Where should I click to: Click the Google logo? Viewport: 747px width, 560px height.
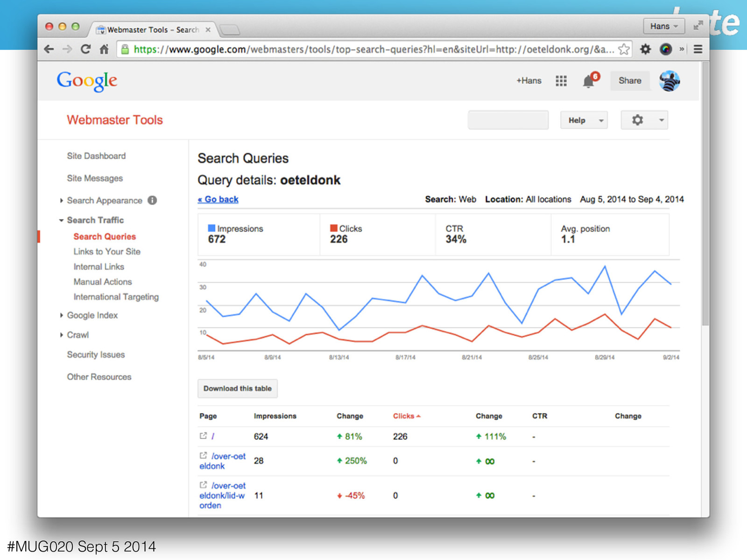87,81
